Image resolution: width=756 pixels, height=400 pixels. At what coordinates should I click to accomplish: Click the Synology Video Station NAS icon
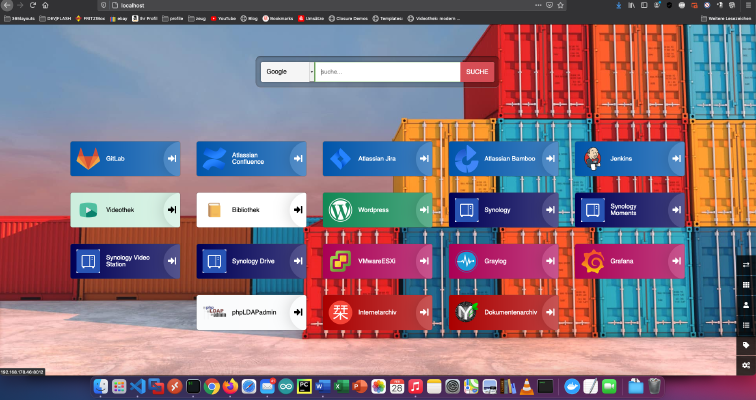tap(88, 261)
